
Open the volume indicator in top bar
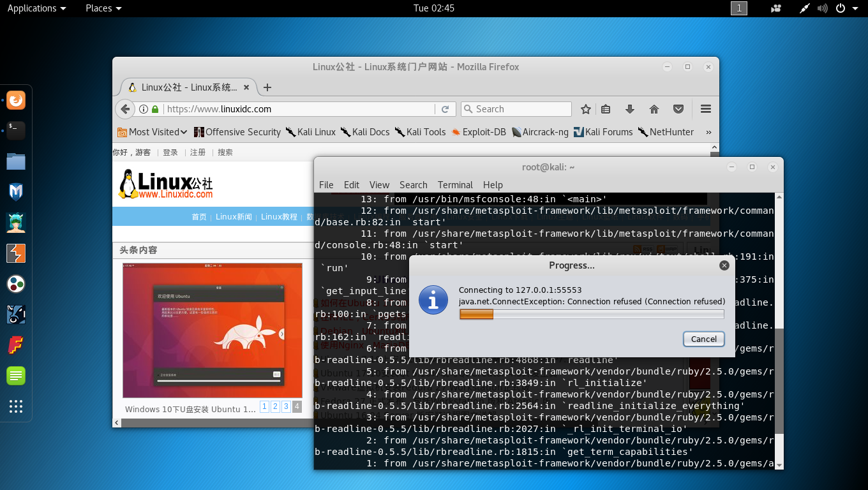tap(823, 8)
